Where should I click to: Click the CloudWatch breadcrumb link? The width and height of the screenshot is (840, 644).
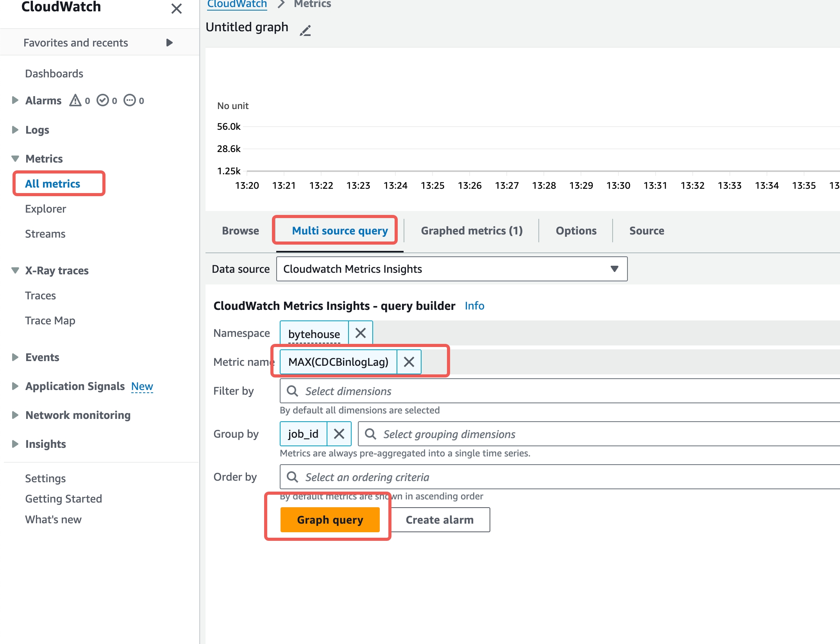click(x=237, y=4)
